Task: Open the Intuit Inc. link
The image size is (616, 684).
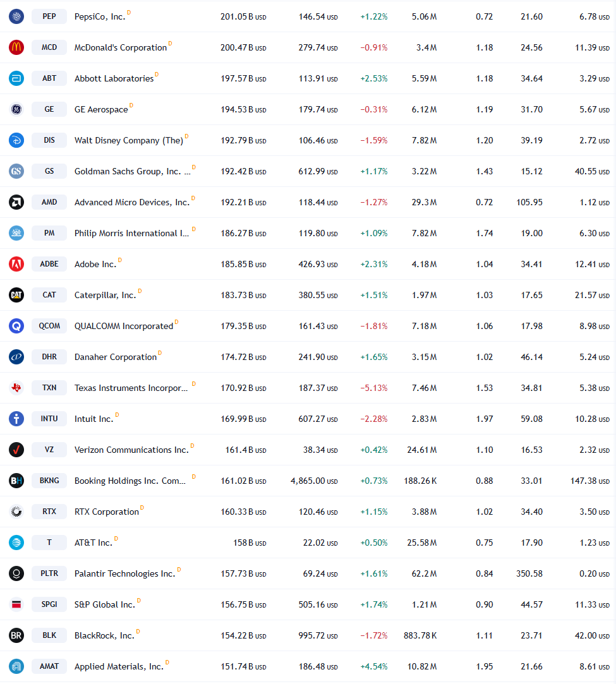Action: (x=94, y=419)
